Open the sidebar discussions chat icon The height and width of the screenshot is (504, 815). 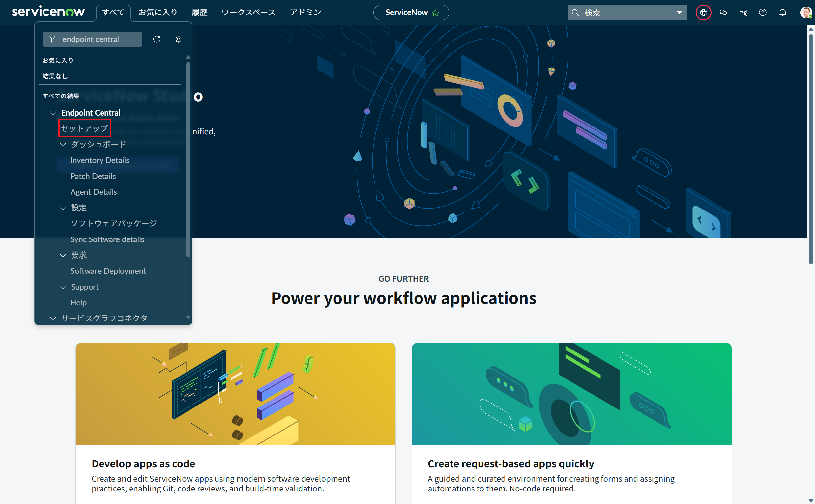tap(723, 13)
